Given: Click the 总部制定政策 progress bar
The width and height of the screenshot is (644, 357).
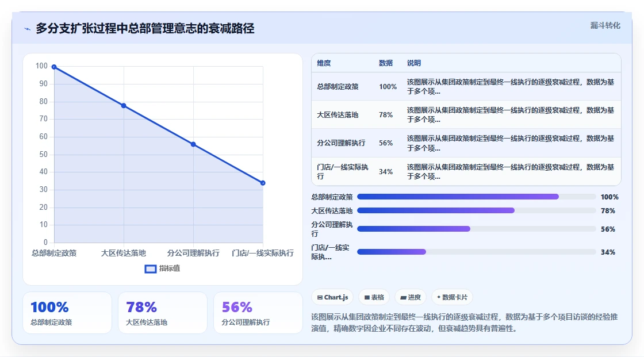Looking at the screenshot, I should coord(477,197).
